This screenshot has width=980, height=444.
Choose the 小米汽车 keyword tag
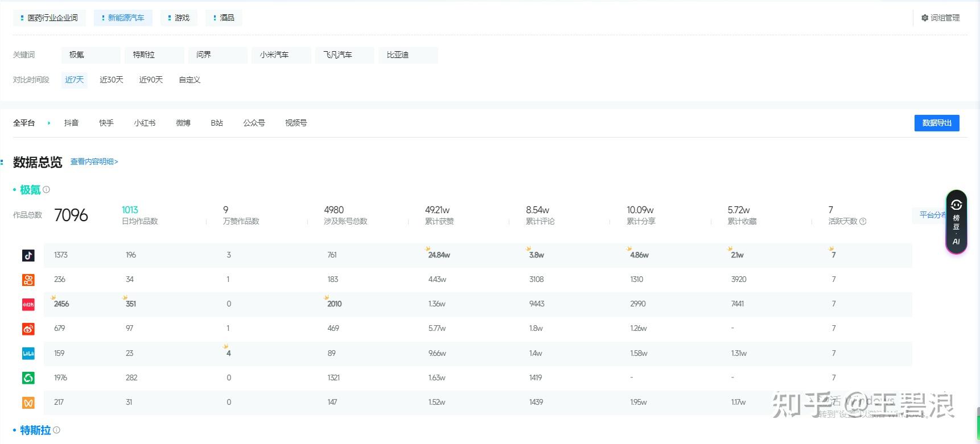pyautogui.click(x=281, y=55)
